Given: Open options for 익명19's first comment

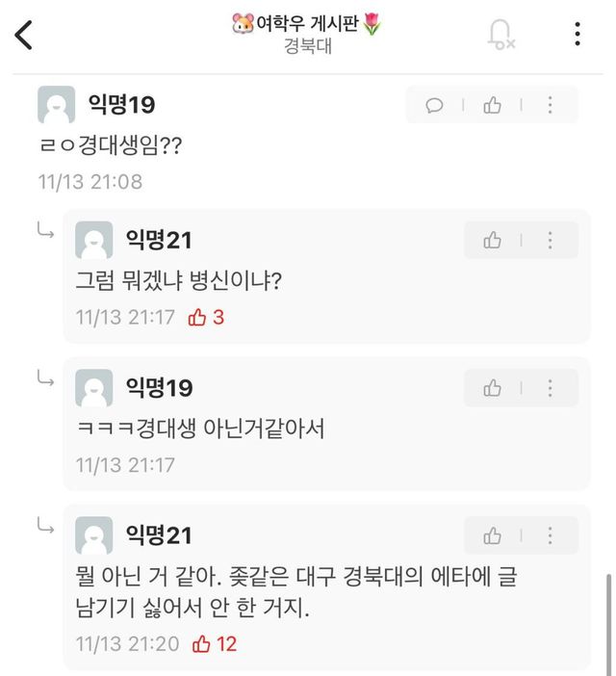Looking at the screenshot, I should (551, 105).
